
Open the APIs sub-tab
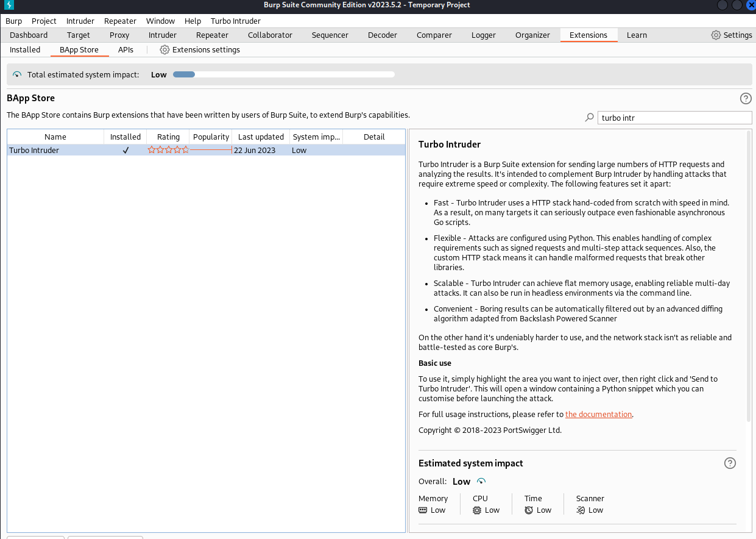click(x=125, y=49)
